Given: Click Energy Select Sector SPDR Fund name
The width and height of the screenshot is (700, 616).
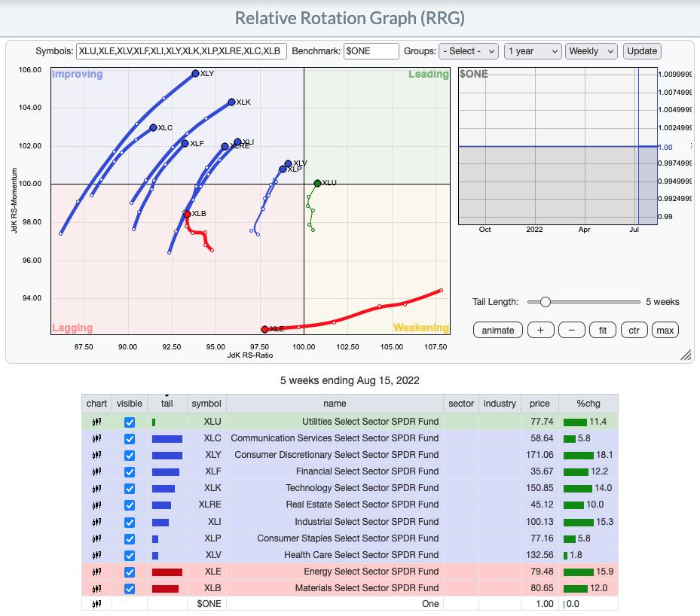Looking at the screenshot, I should (371, 572).
